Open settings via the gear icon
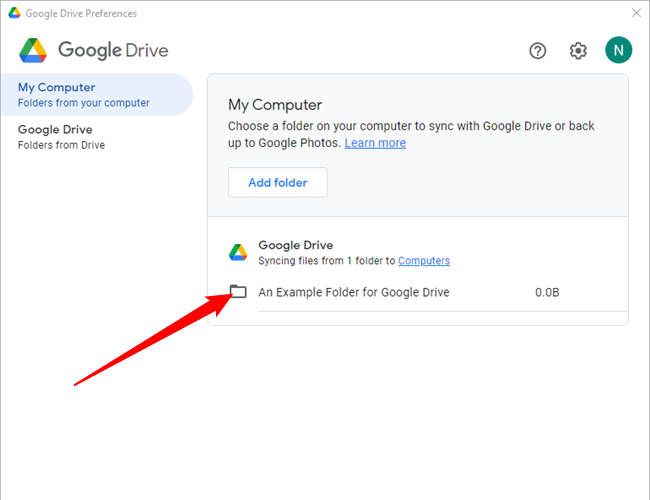 (x=578, y=51)
